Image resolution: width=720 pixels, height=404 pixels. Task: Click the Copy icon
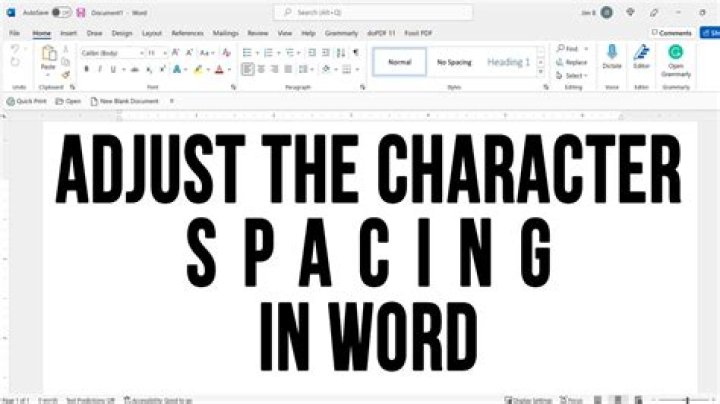pos(66,62)
